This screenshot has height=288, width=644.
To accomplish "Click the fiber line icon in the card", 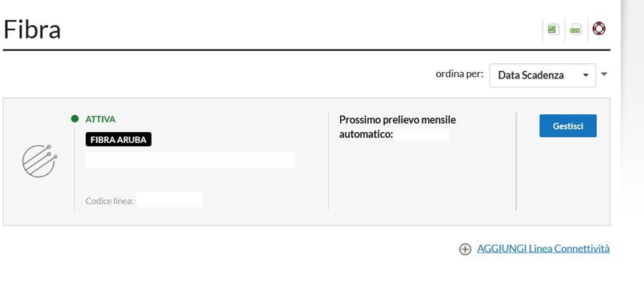I will (39, 162).
